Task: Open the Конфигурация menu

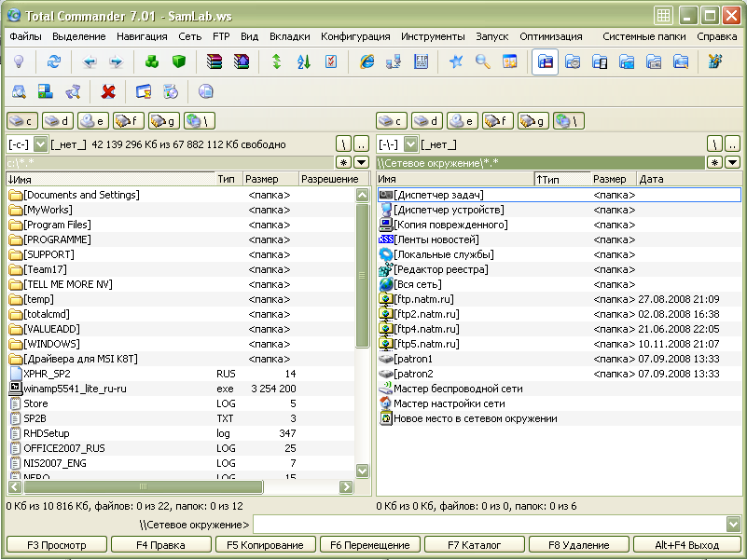Action: (355, 36)
